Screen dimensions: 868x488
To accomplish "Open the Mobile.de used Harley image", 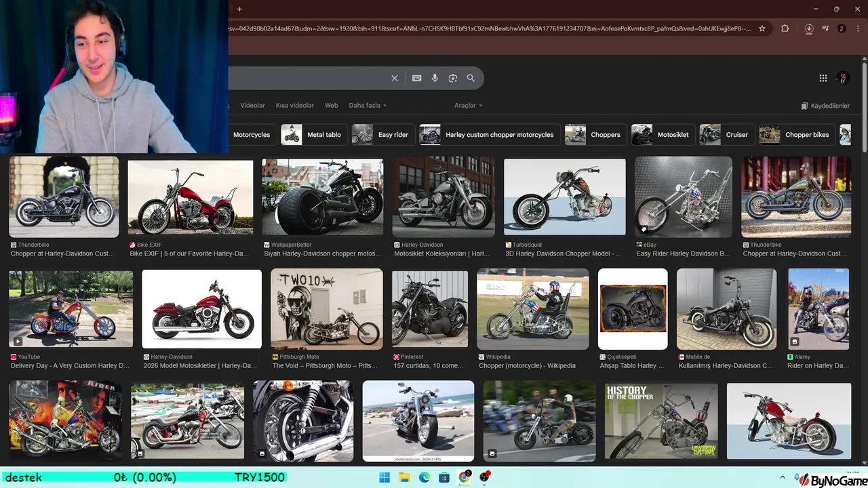I will click(726, 309).
